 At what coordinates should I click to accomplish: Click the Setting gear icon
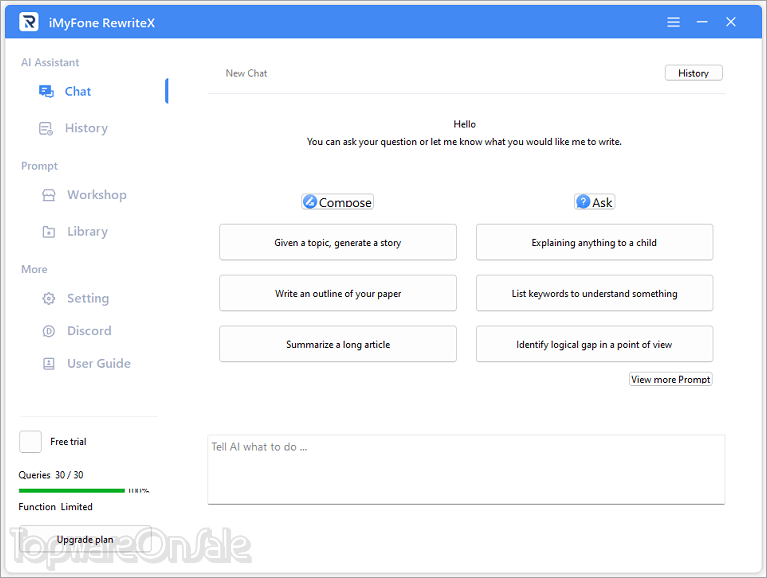(x=48, y=298)
